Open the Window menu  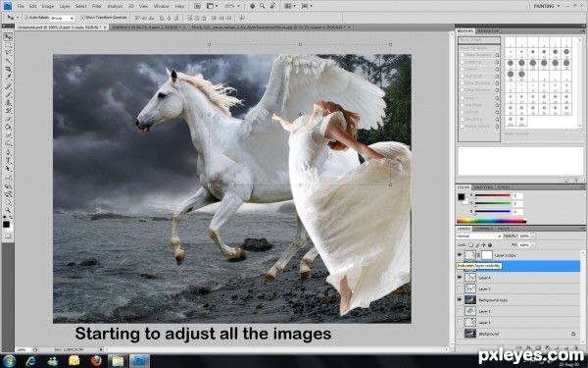162,7
